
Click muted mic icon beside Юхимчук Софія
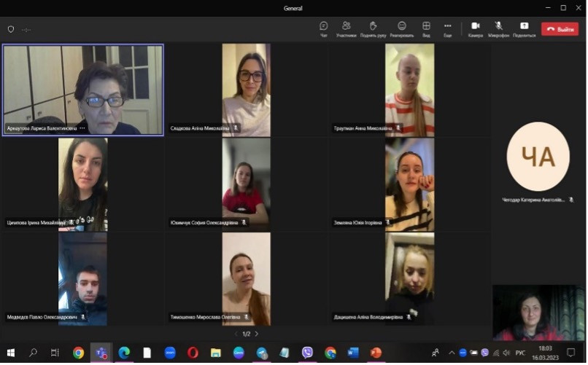[244, 223]
